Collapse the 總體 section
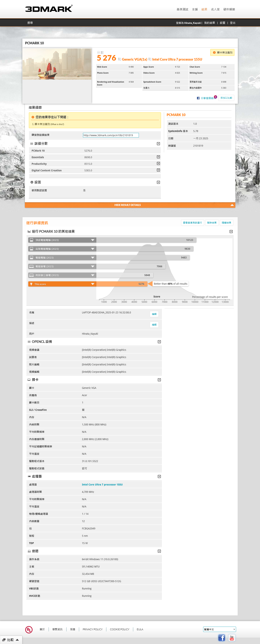This screenshot has width=260, height=644. tap(159, 551)
